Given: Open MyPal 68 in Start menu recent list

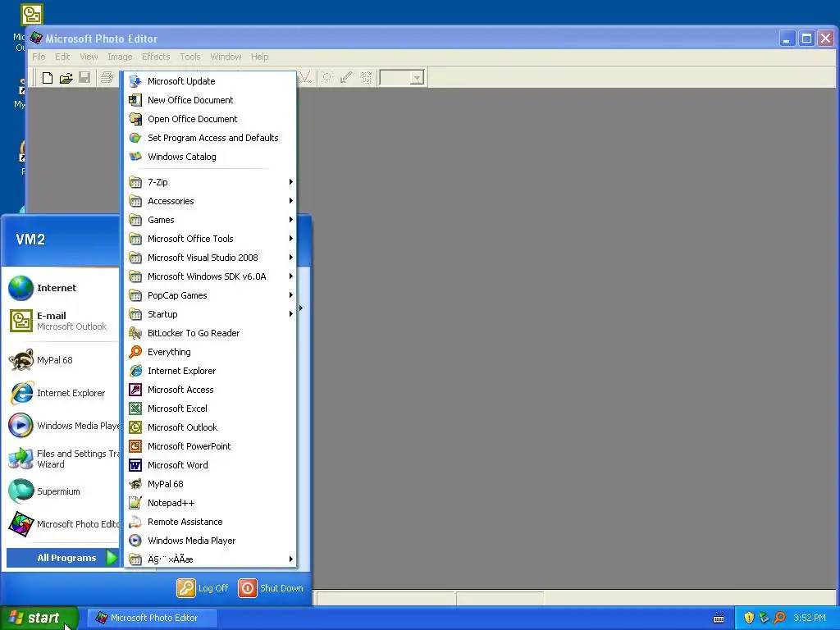Looking at the screenshot, I should (62, 360).
